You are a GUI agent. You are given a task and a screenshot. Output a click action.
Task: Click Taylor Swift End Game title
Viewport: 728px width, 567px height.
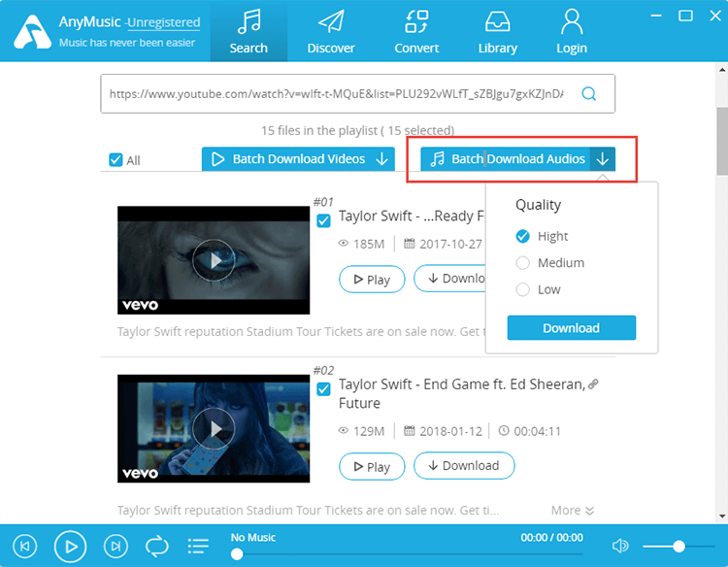coord(462,393)
